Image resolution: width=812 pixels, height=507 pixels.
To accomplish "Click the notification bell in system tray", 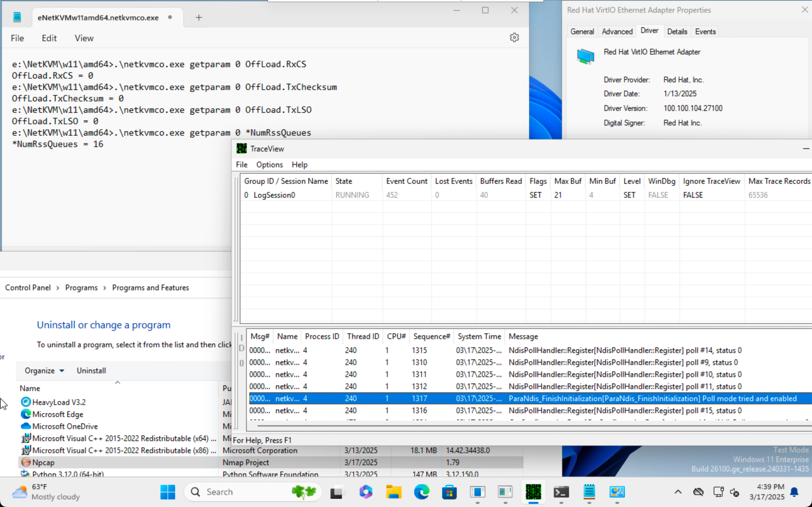I will tap(794, 491).
